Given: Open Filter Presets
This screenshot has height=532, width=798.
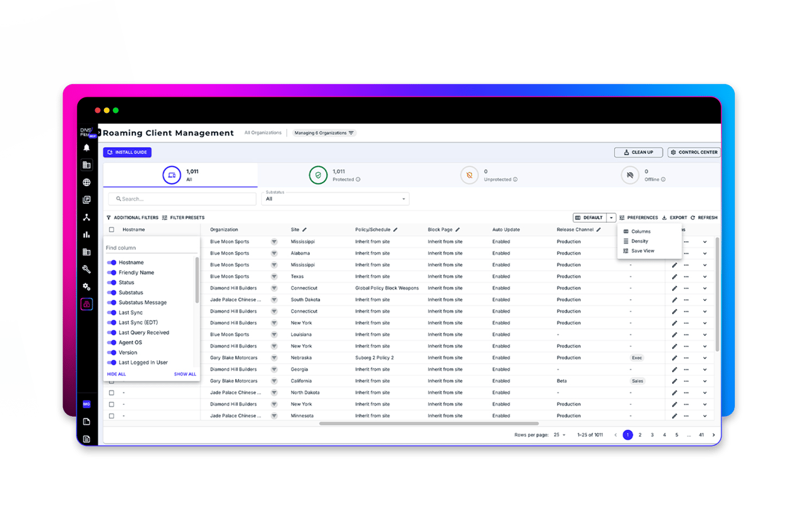Looking at the screenshot, I should (x=183, y=218).
